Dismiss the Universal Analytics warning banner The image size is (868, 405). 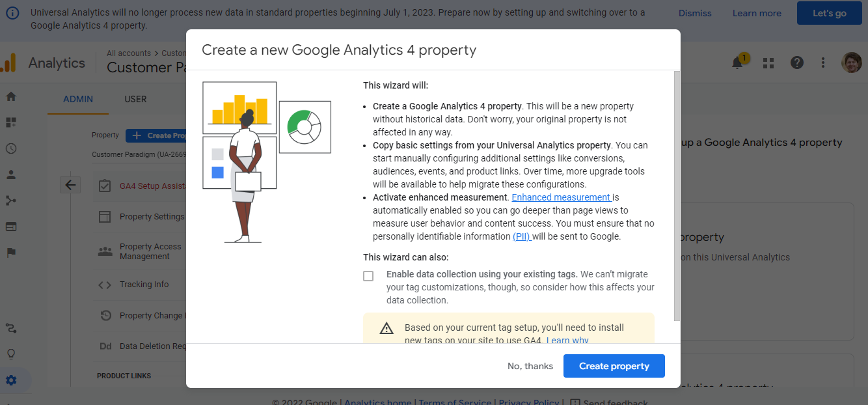[x=694, y=13]
